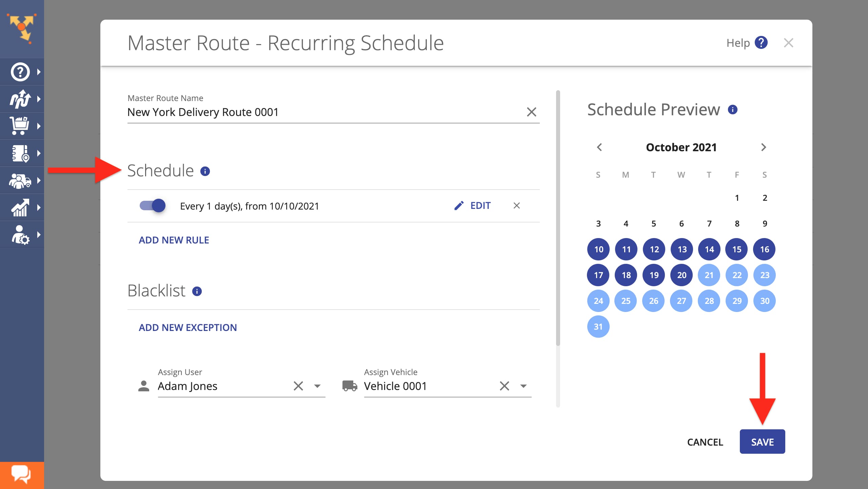Open the chat support icon in sidebar
The height and width of the screenshot is (489, 868).
tap(22, 475)
